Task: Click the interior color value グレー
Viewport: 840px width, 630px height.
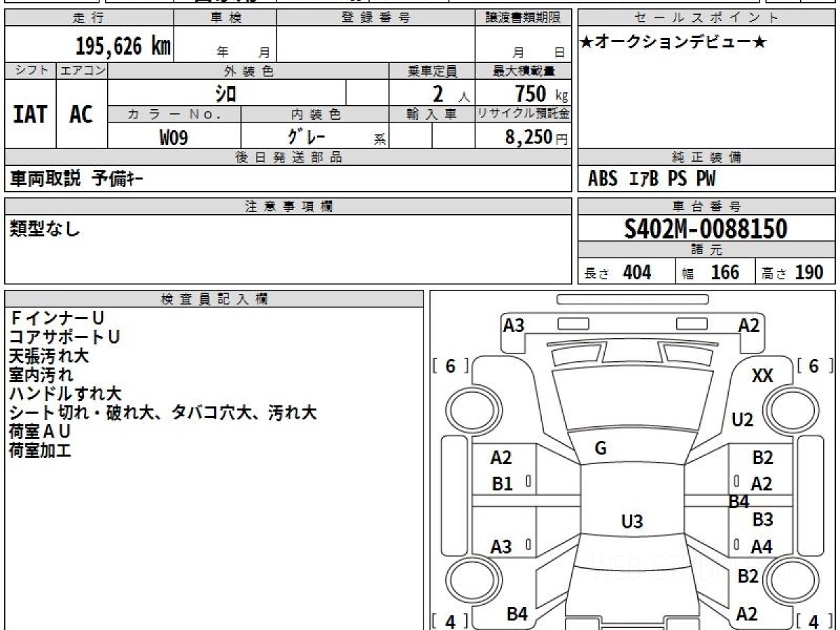Action: pyautogui.click(x=307, y=136)
